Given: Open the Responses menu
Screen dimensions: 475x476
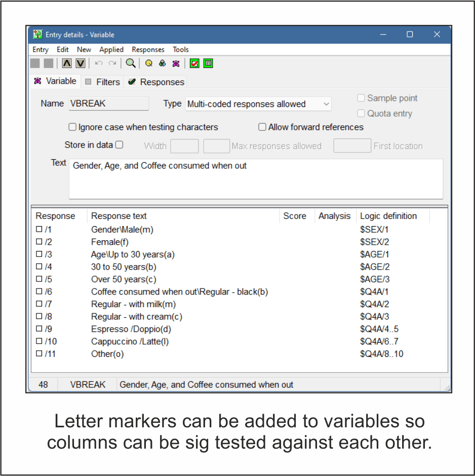Looking at the screenshot, I should click(x=148, y=50).
